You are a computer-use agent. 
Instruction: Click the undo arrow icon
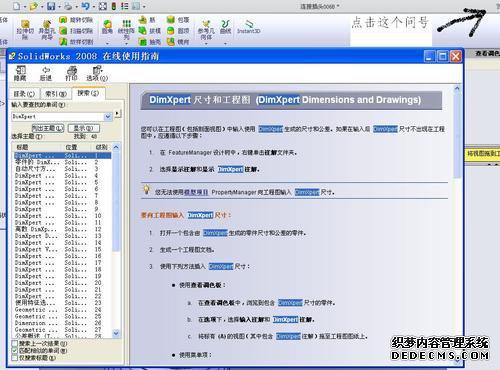tap(86, 6)
